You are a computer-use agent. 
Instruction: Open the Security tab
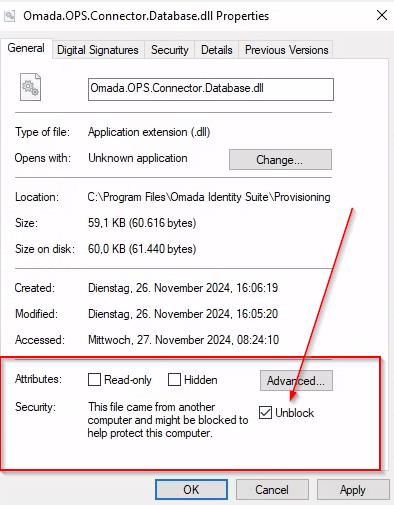coord(170,50)
